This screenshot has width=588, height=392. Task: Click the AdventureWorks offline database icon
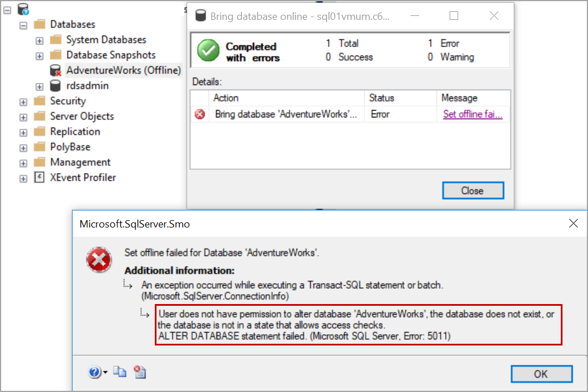pyautogui.click(x=56, y=70)
